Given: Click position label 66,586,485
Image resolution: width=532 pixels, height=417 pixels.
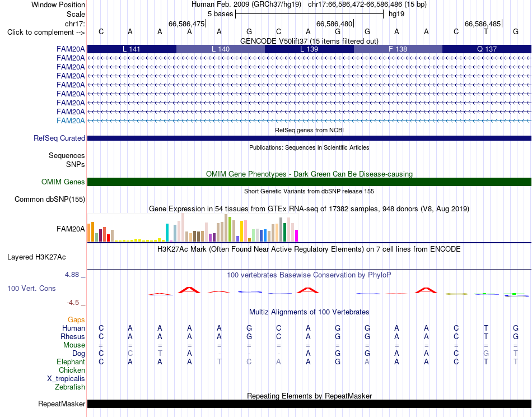Looking at the screenshot, I should 483,24.
